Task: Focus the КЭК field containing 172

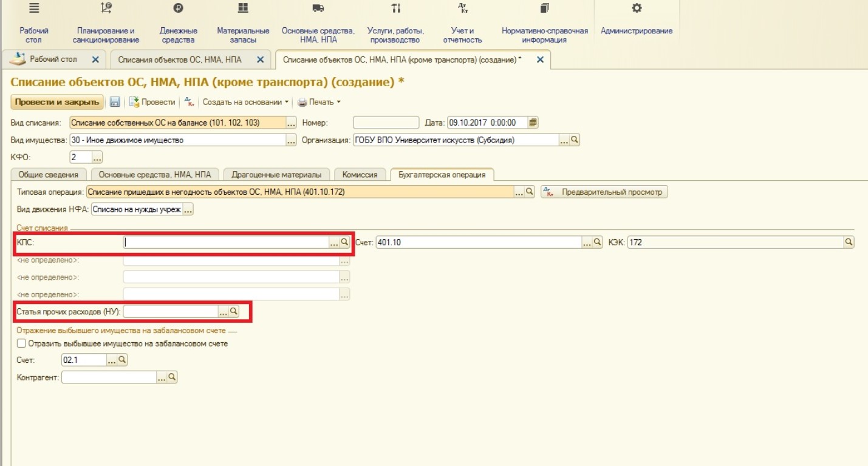Action: click(735, 242)
